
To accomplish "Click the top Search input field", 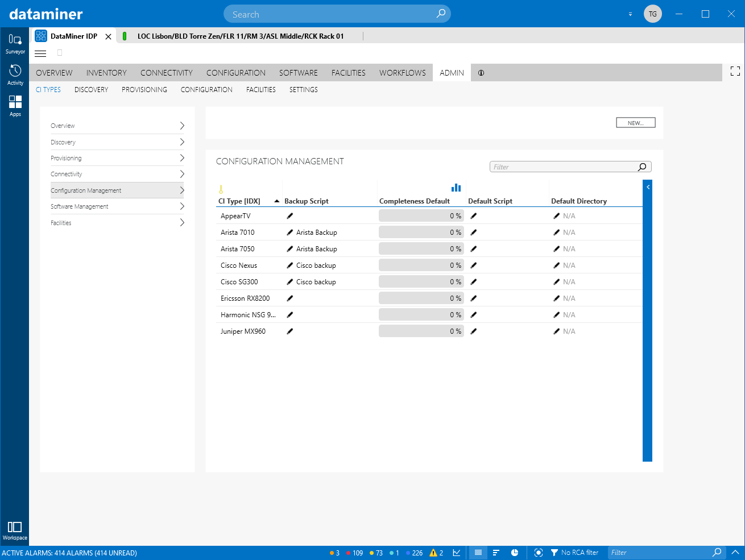I will [x=337, y=14].
